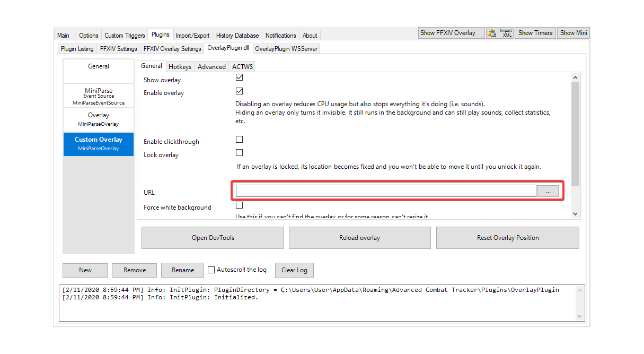Go to the History Database tab

237,35
